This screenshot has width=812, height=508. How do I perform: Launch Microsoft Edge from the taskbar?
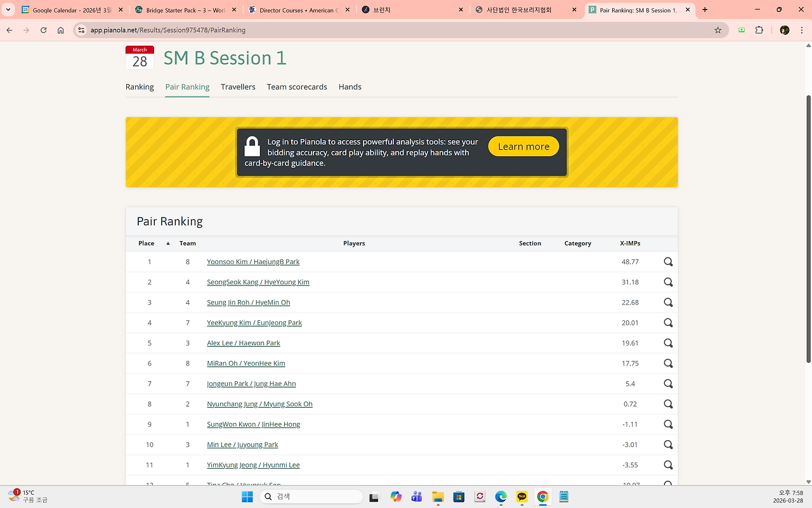pyautogui.click(x=501, y=497)
